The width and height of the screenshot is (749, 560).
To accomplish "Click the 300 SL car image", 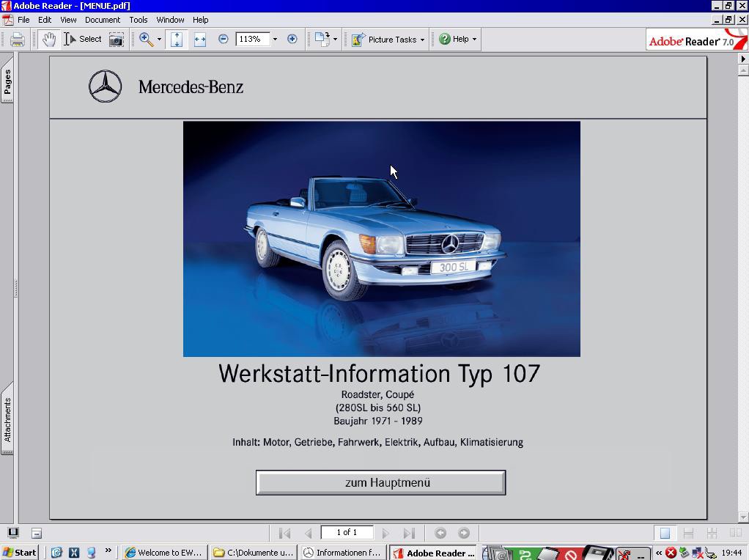I will point(382,239).
